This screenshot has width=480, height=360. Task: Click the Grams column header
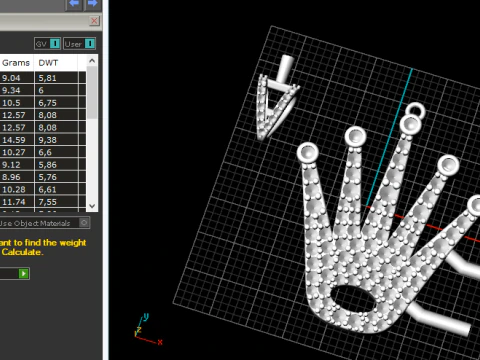[x=16, y=63]
